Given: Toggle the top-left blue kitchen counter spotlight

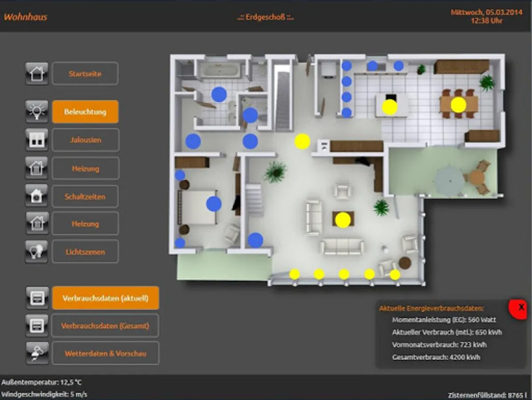Looking at the screenshot, I should [346, 66].
